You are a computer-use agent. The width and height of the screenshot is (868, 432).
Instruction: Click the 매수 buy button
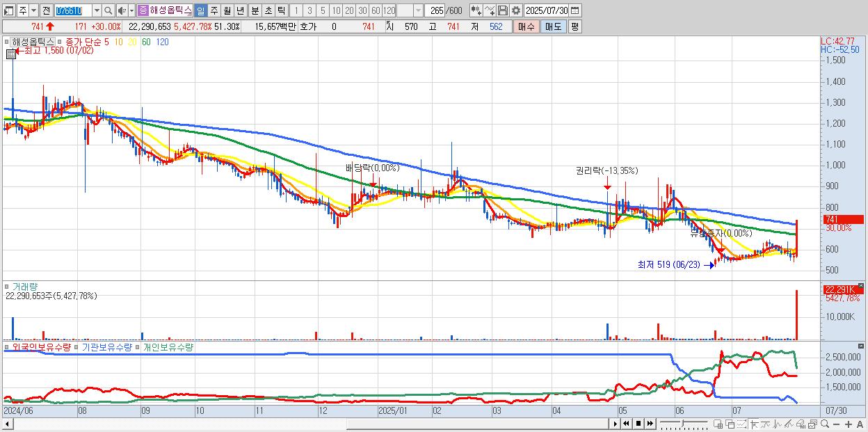[526, 26]
